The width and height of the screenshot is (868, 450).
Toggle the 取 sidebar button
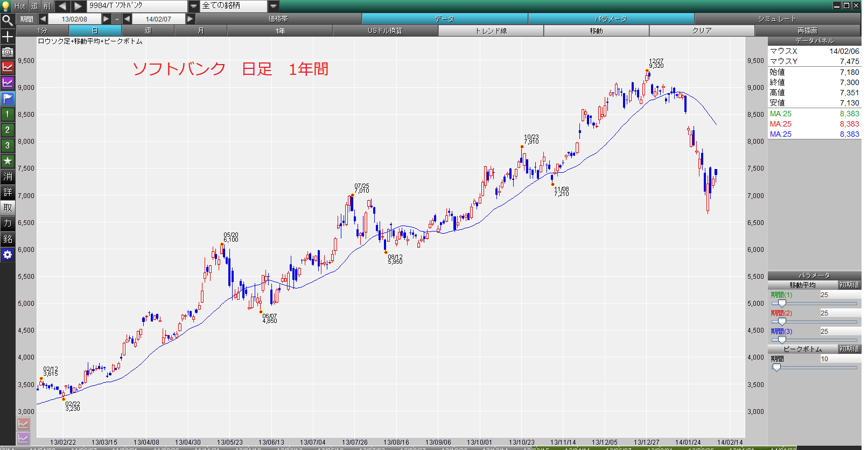point(8,208)
